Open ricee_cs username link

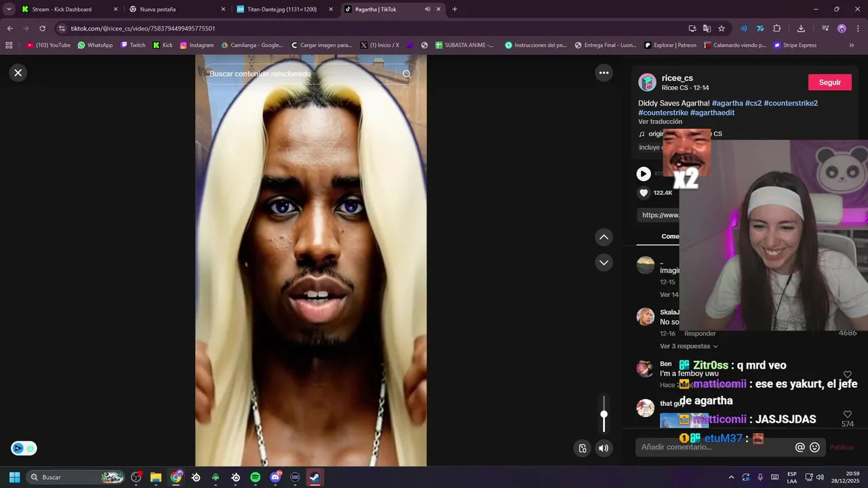[677, 78]
